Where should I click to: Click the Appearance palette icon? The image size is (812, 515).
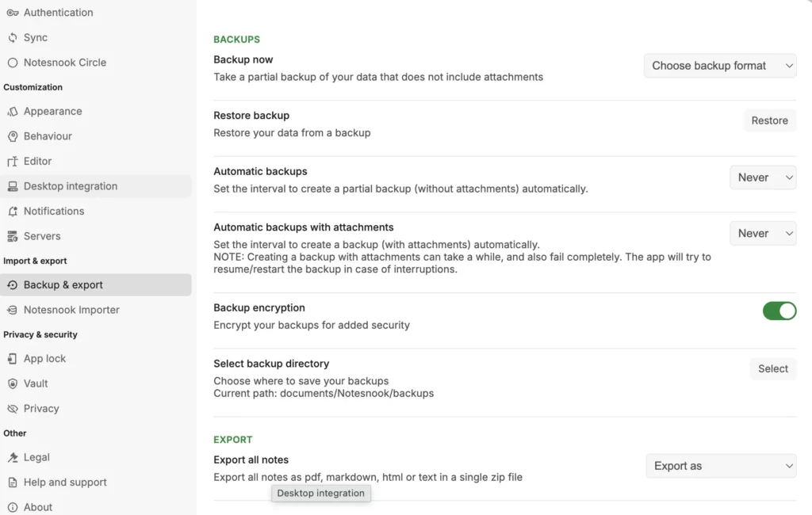tap(13, 111)
